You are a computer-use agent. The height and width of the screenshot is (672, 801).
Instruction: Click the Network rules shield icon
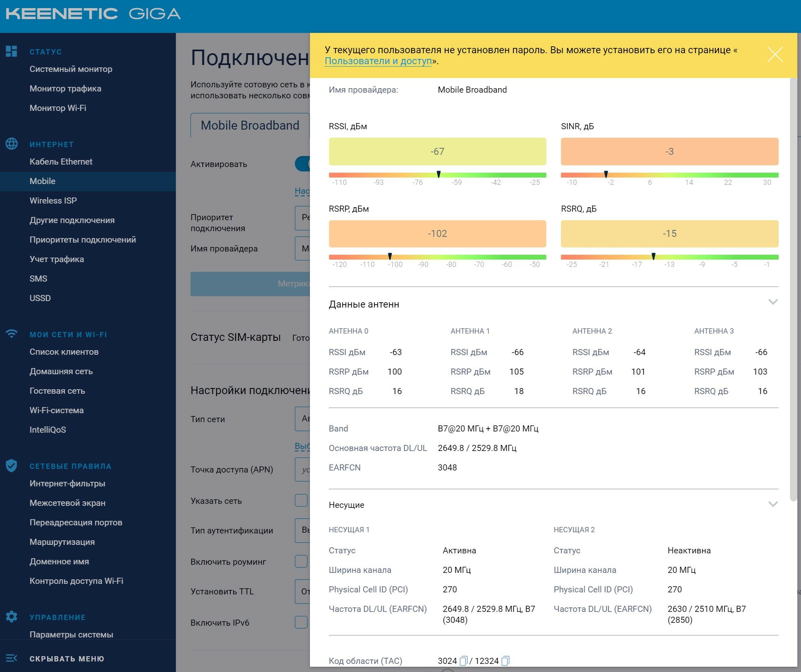point(11,466)
